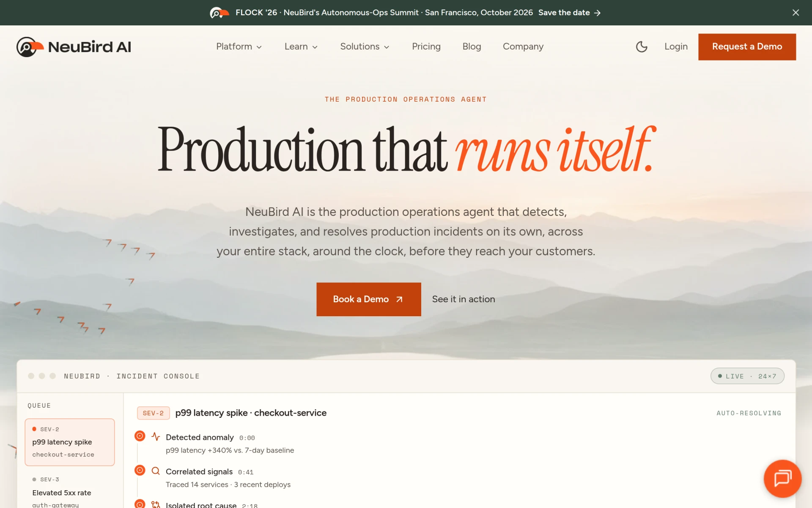Click the 0:00 timestamp
812x508 pixels.
point(247,438)
